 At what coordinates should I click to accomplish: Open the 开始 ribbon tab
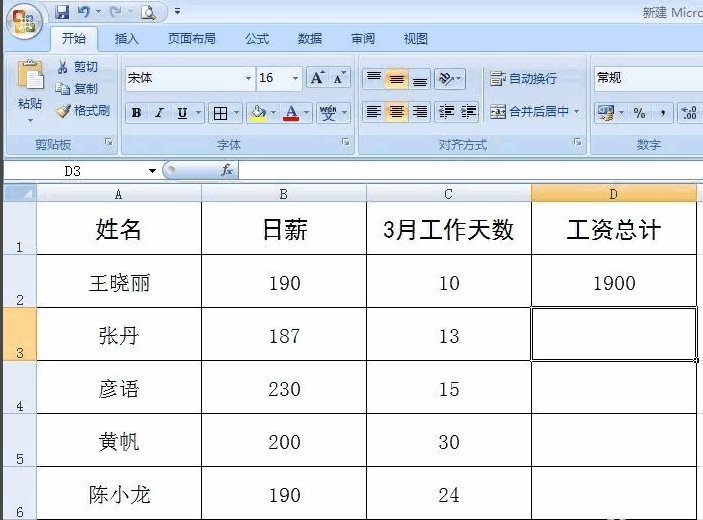(74, 39)
